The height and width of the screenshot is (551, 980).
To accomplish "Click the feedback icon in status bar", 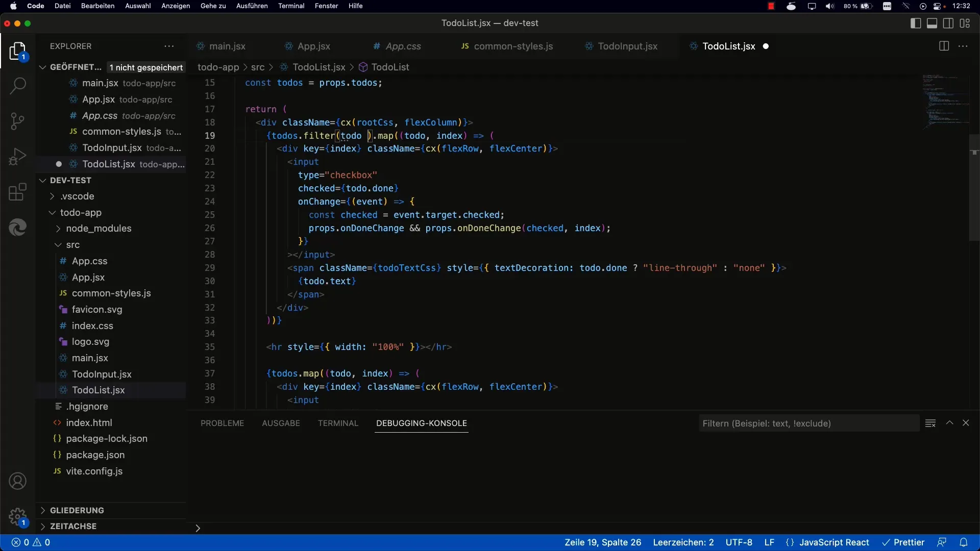I will [x=942, y=542].
